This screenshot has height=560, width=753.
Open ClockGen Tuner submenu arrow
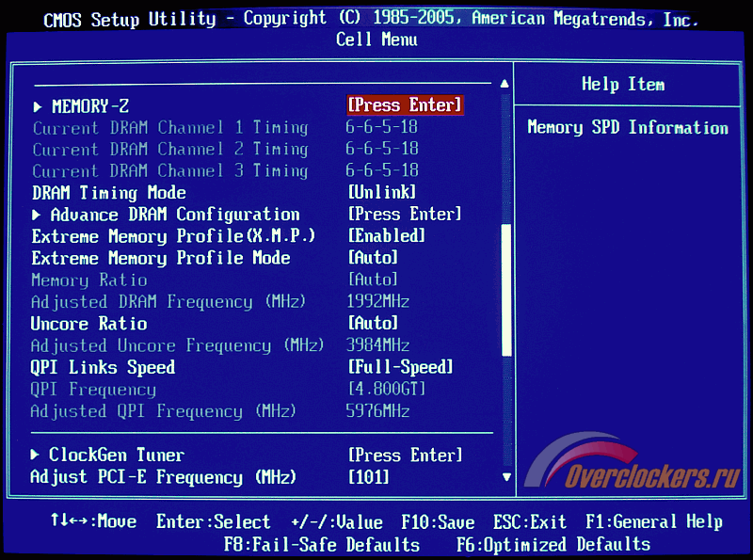click(x=35, y=455)
